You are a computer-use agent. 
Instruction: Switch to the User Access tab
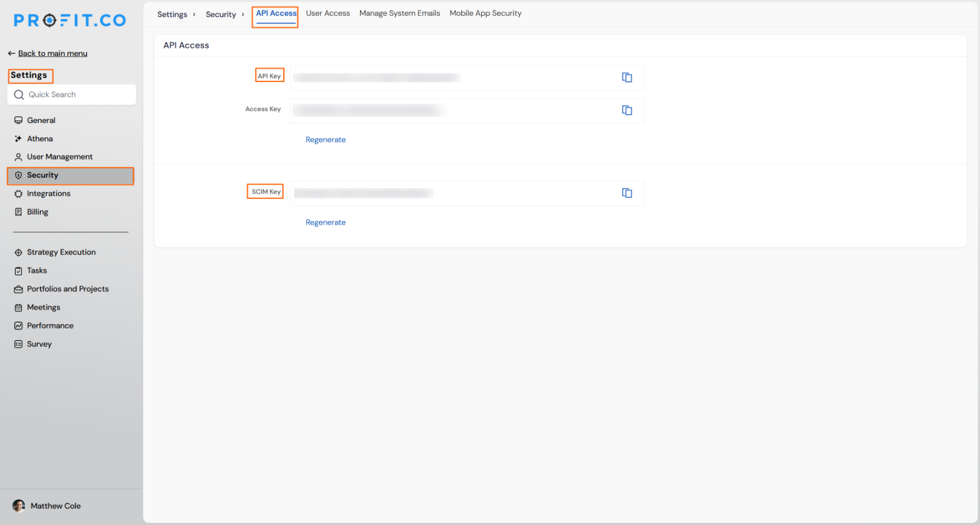[x=328, y=13]
